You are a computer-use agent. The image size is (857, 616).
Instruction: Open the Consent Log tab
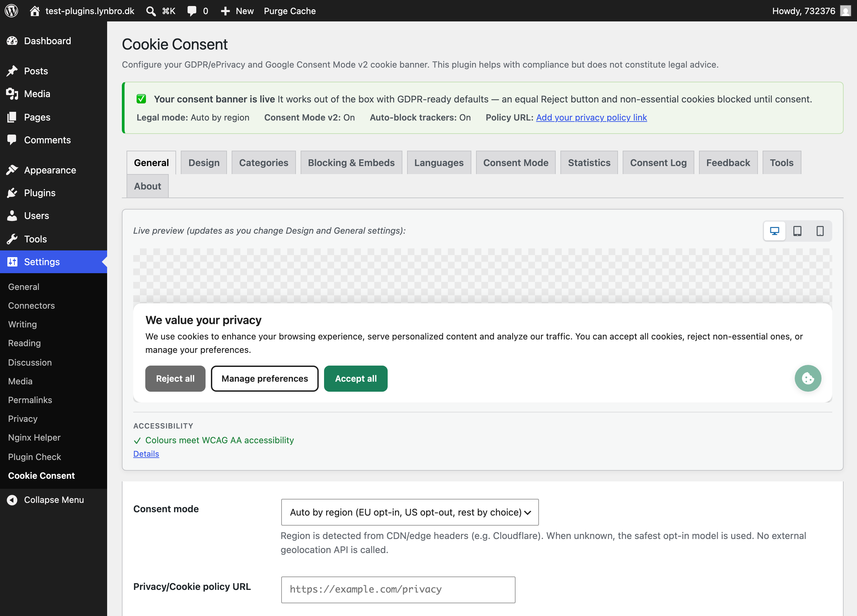pyautogui.click(x=658, y=162)
